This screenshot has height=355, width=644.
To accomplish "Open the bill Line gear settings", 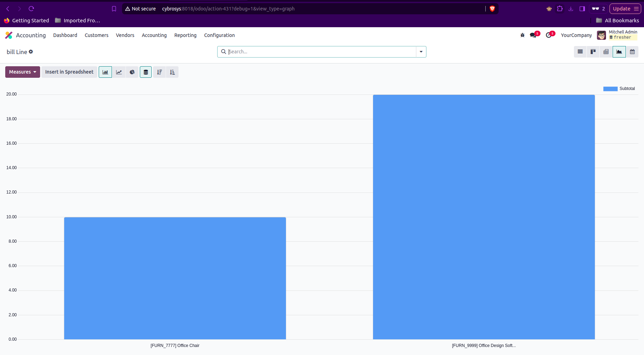I will tap(31, 52).
